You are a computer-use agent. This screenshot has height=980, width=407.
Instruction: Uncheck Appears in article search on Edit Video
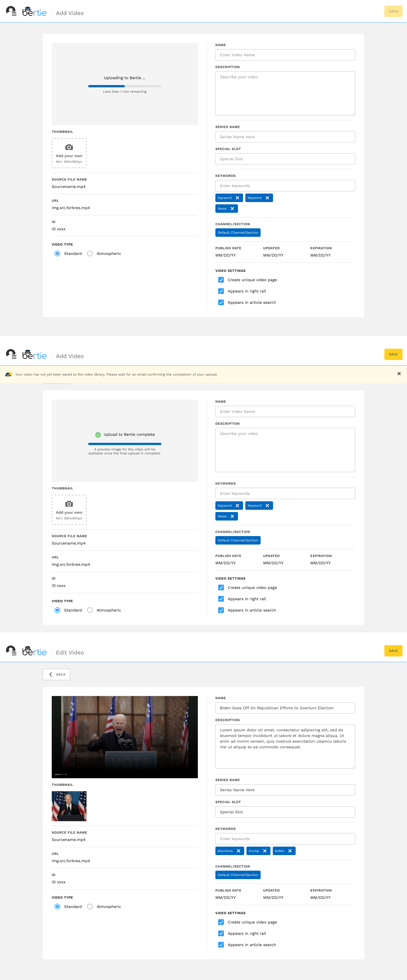(x=221, y=945)
